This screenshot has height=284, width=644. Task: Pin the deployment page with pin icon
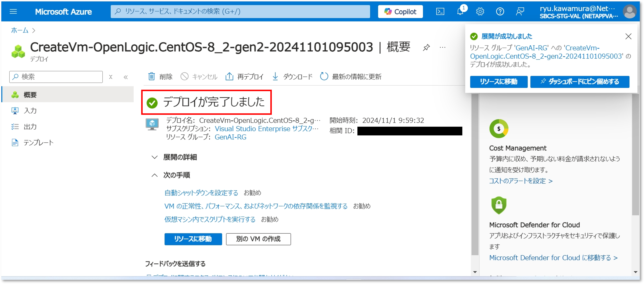(x=426, y=47)
